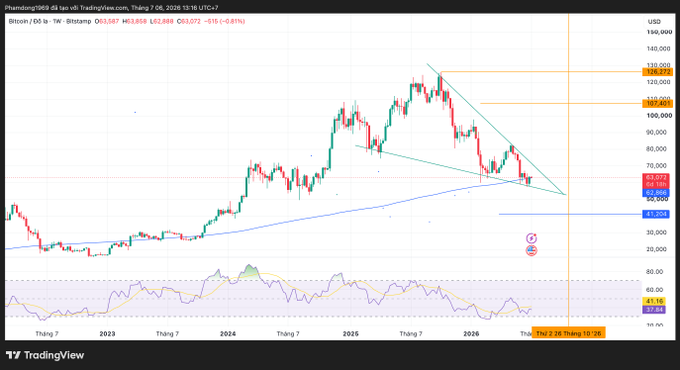Click the orange date label Thứ 2 26 Tháng 10 '26
Image resolution: width=680 pixels, height=370 pixels.
pyautogui.click(x=569, y=333)
